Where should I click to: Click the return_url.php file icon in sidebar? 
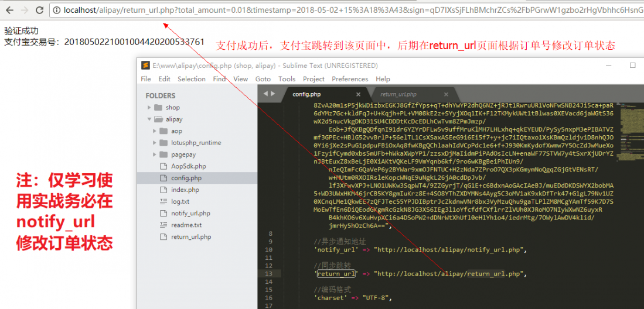click(x=164, y=237)
